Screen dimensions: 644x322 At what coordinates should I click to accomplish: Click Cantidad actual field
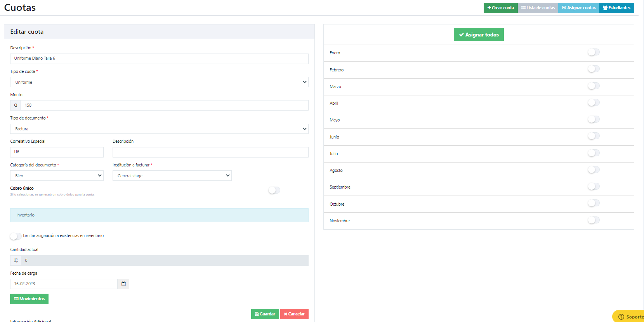pos(165,260)
